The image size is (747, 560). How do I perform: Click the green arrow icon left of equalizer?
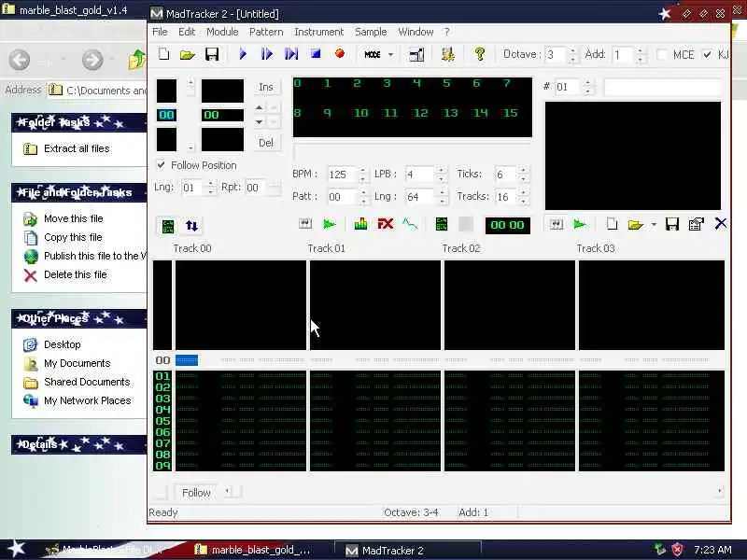pos(330,224)
